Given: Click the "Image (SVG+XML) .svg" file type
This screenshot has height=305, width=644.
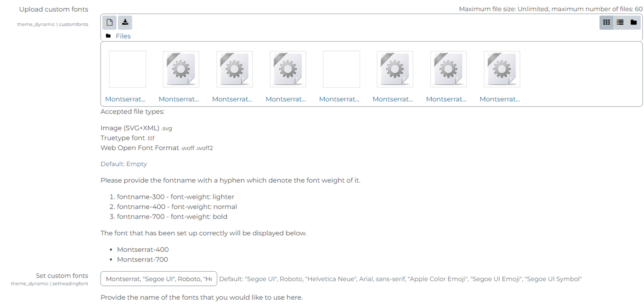Looking at the screenshot, I should tap(136, 128).
